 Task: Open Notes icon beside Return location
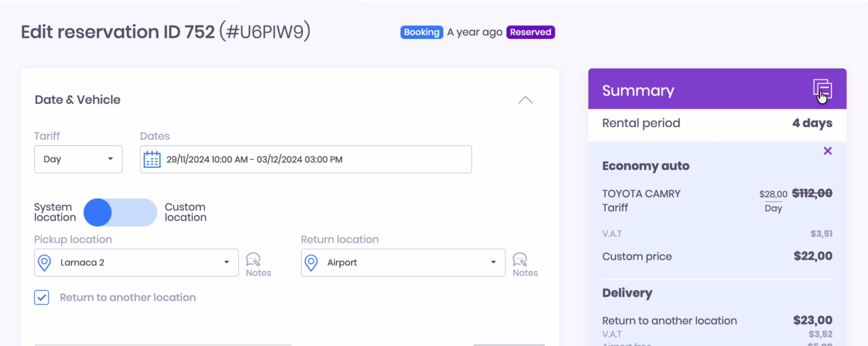(x=521, y=260)
